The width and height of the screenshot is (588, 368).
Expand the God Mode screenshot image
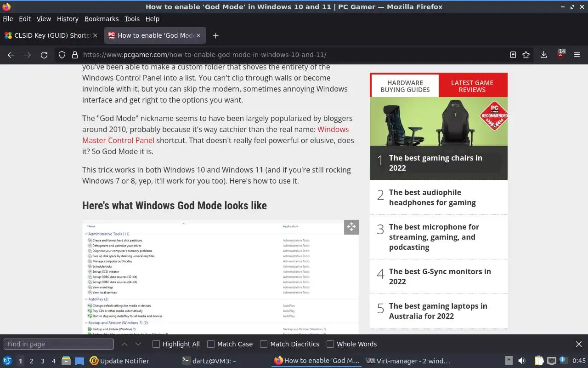[351, 227]
